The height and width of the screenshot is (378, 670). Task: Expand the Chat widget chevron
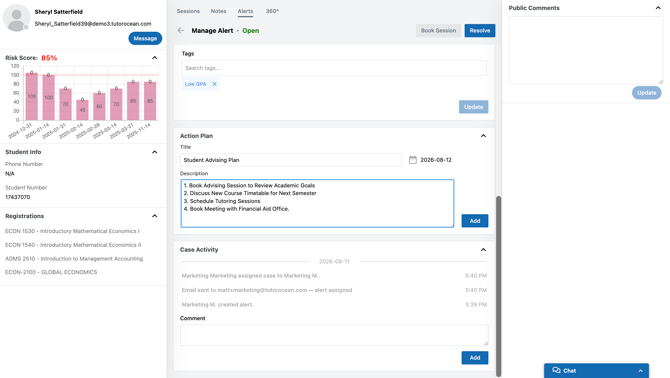(x=641, y=371)
